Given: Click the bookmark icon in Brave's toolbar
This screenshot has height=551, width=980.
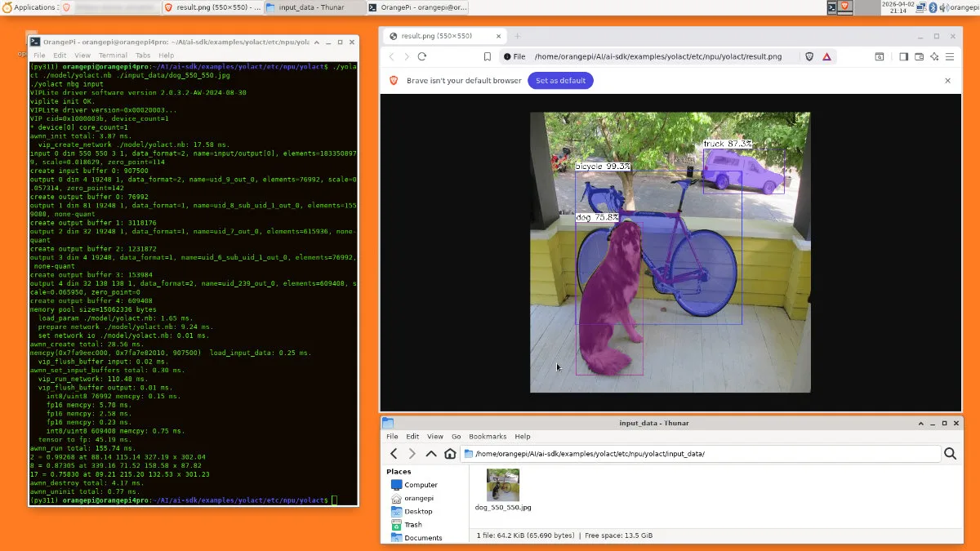Looking at the screenshot, I should (488, 56).
